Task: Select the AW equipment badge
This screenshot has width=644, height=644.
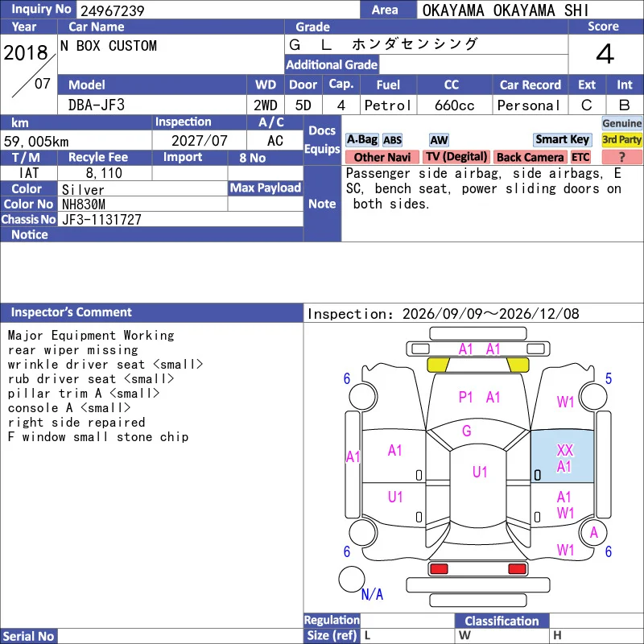Action: 439,140
